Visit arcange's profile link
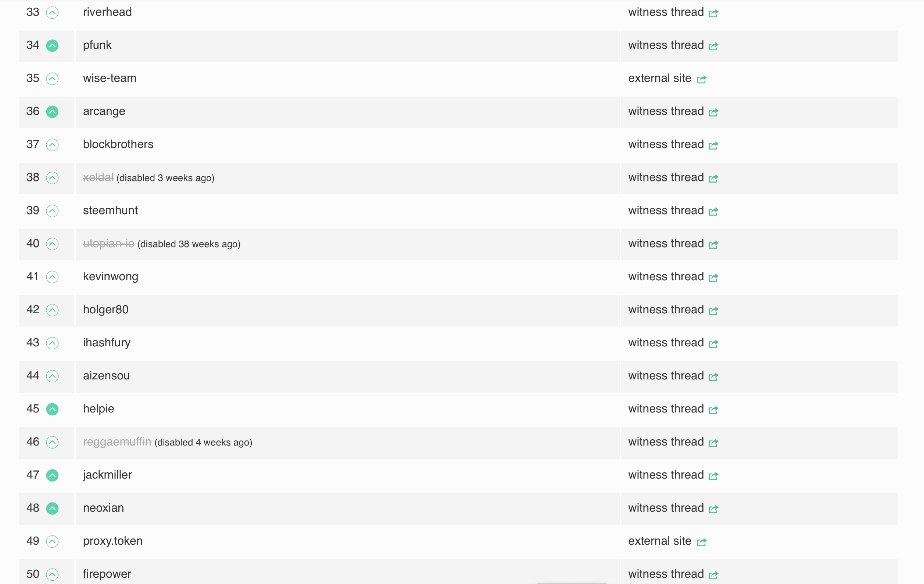Viewport: 924px width, 584px height. point(104,112)
